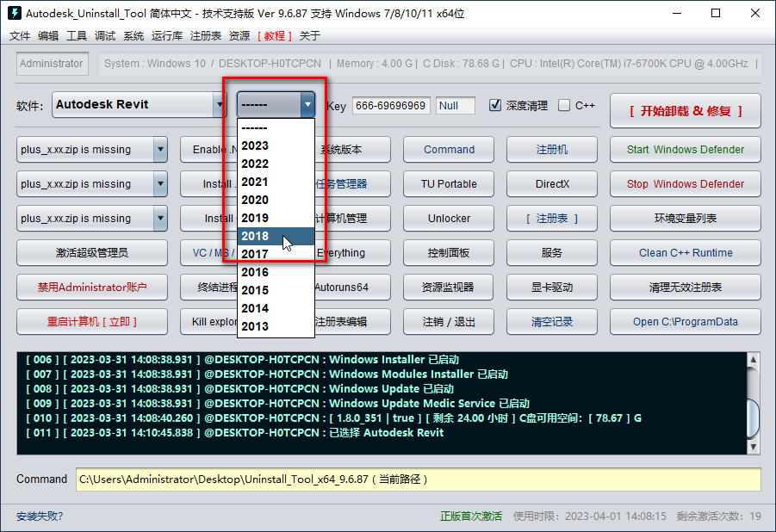This screenshot has width=776, height=532.
Task: Click the Key field 666-69696969
Action: (391, 105)
